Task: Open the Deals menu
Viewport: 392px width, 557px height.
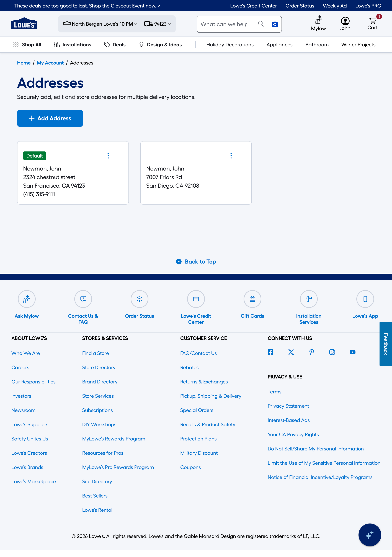Action: pyautogui.click(x=115, y=45)
